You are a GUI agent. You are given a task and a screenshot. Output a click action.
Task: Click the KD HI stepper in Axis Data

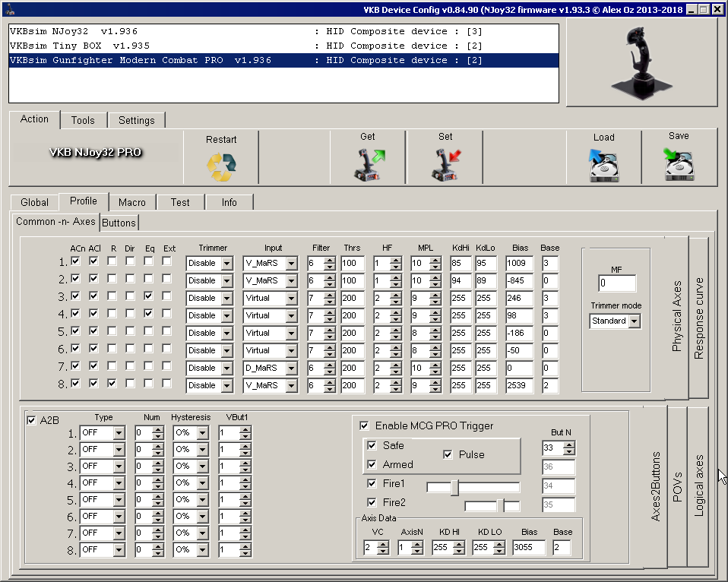pyautogui.click(x=458, y=548)
